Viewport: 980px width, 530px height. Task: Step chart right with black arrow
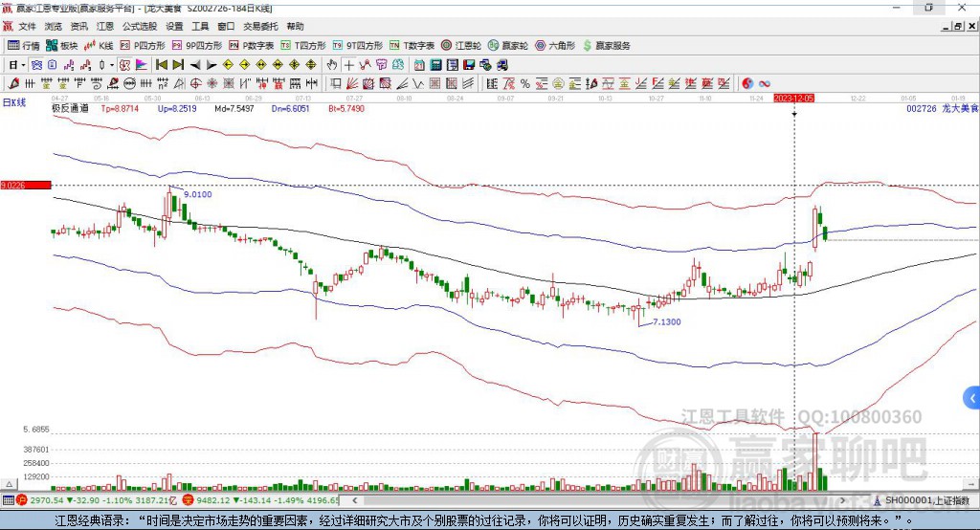tap(212, 65)
